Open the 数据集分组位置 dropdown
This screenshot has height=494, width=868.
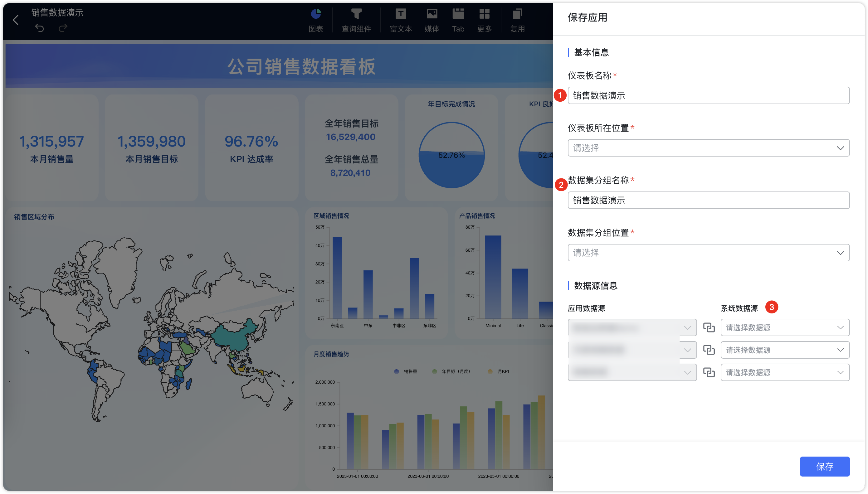click(708, 252)
